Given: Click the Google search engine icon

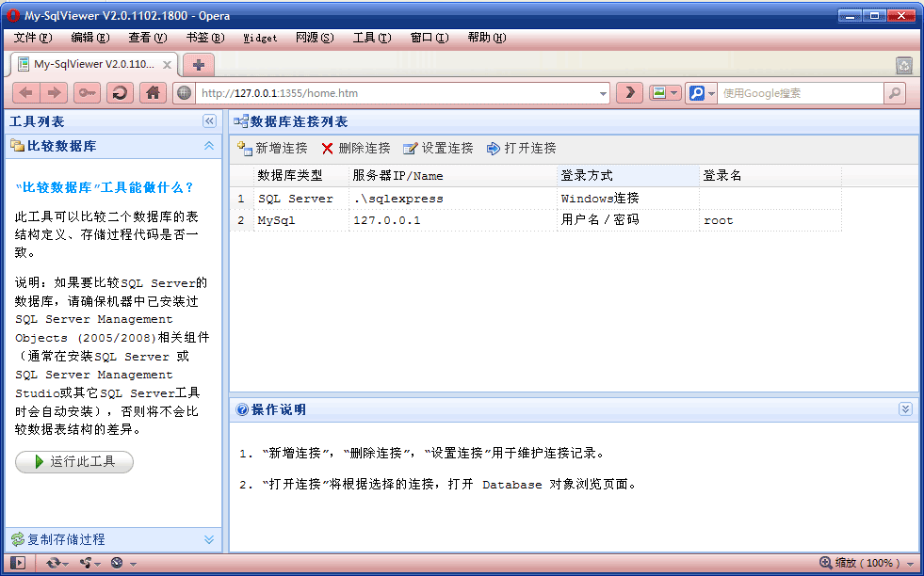Looking at the screenshot, I should [x=697, y=93].
